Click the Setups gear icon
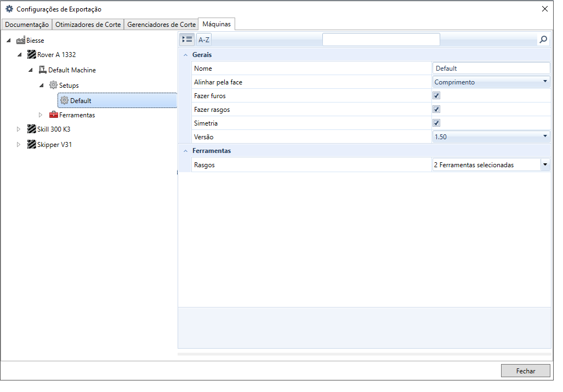The width and height of the screenshot is (563, 392). coord(54,85)
